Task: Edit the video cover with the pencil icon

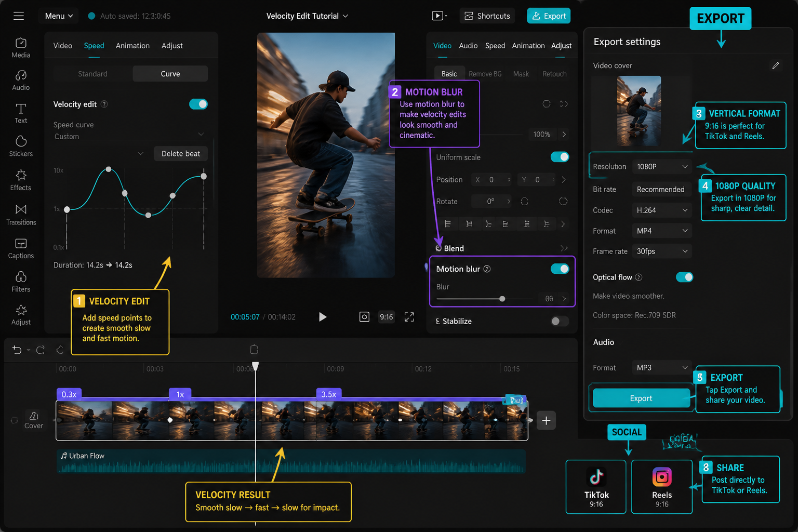Action: [x=776, y=65]
